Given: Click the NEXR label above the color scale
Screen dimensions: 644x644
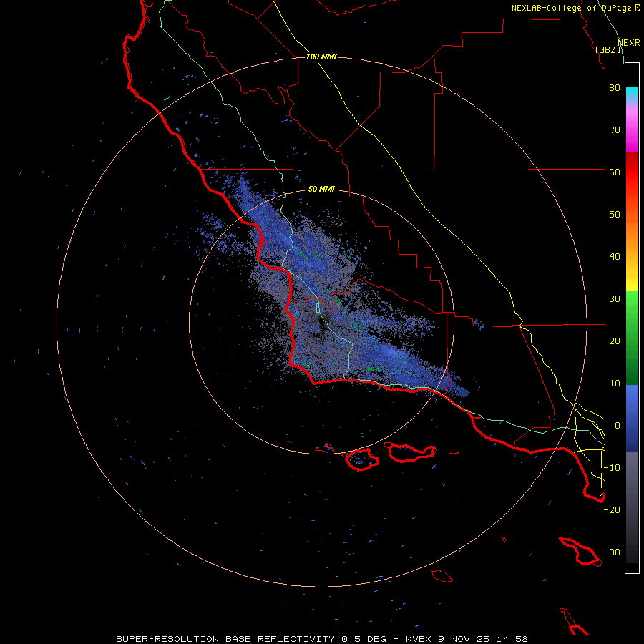Looking at the screenshot, I should (x=629, y=42).
